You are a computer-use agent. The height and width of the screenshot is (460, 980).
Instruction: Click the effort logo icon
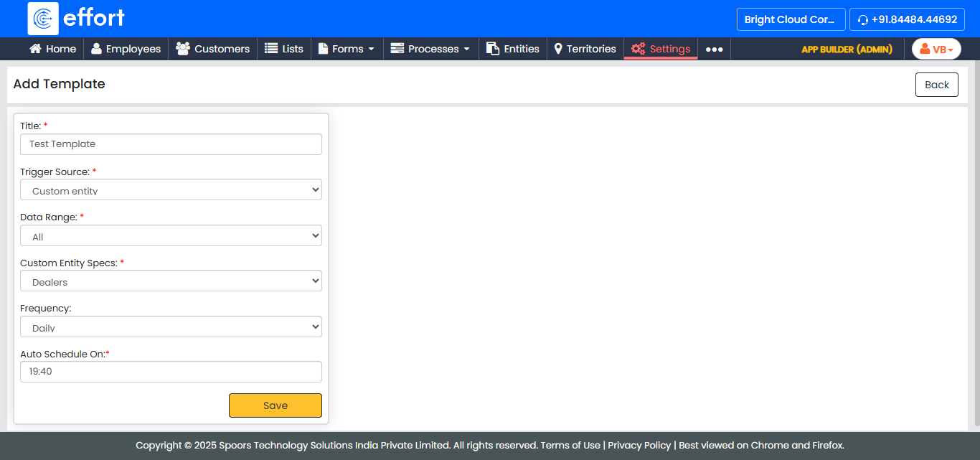click(x=43, y=19)
